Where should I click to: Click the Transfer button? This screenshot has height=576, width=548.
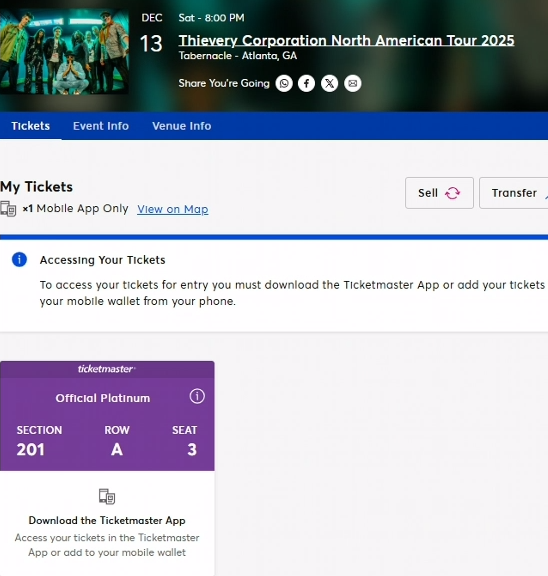click(x=514, y=193)
